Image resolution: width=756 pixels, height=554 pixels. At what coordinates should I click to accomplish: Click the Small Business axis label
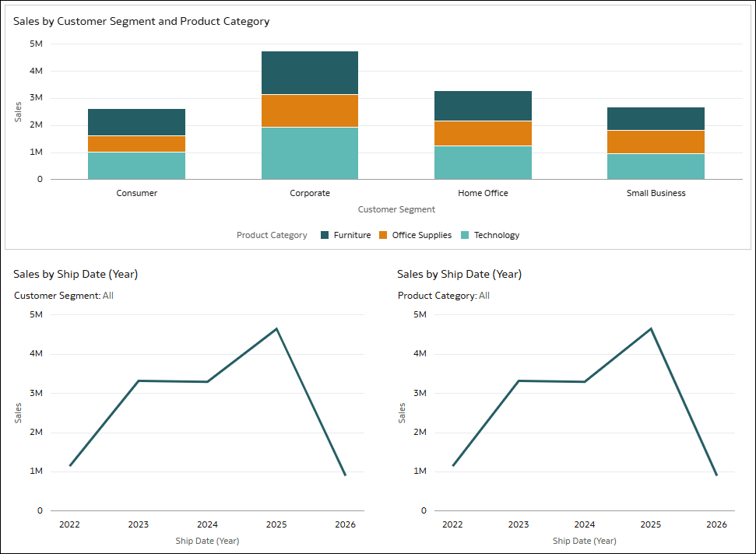coord(656,193)
